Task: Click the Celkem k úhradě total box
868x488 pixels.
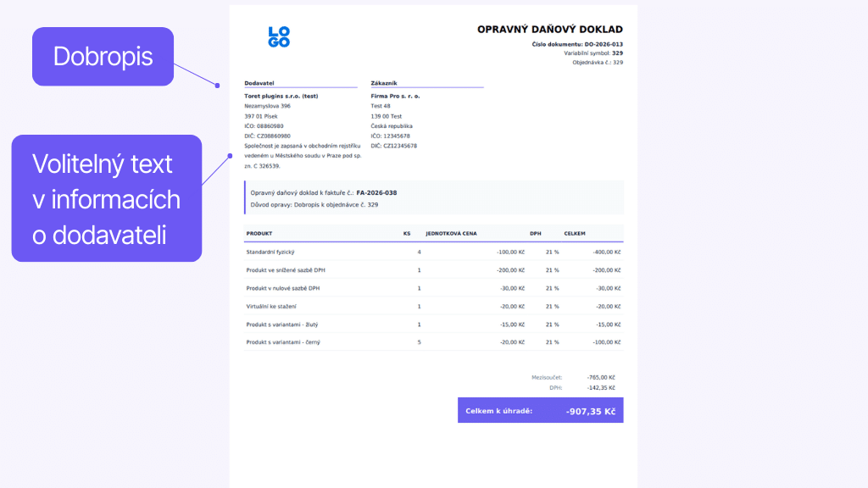Action: pos(540,411)
